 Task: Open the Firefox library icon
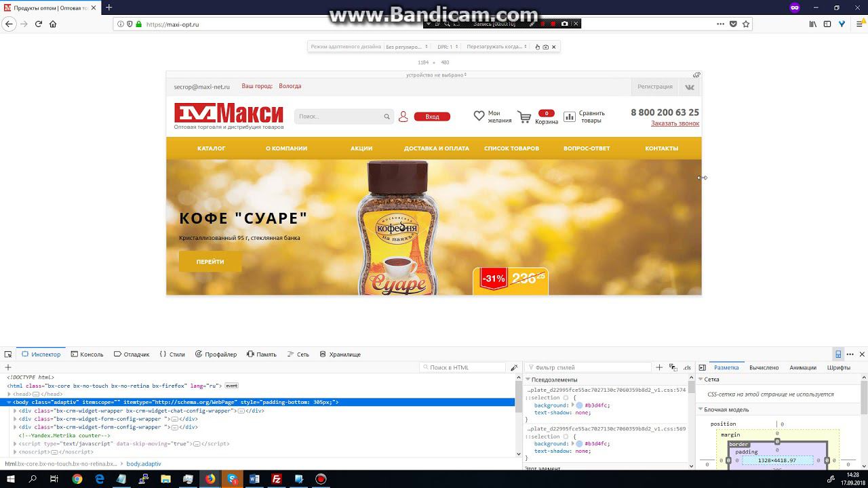(813, 24)
